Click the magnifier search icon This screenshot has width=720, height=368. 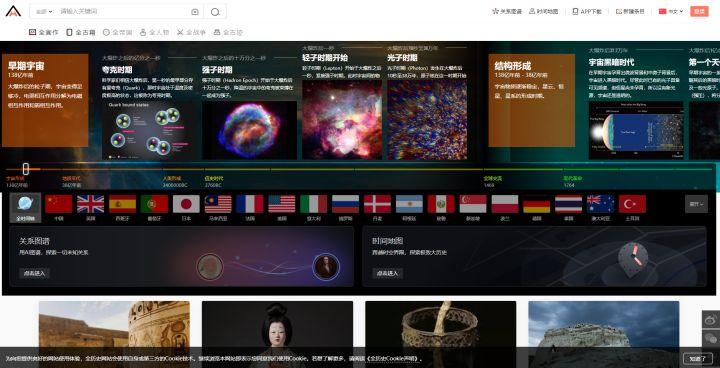coord(215,12)
